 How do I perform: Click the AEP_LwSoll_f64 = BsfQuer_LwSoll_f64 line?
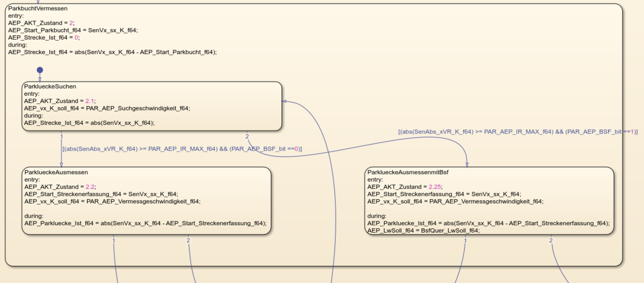pyautogui.click(x=423, y=230)
